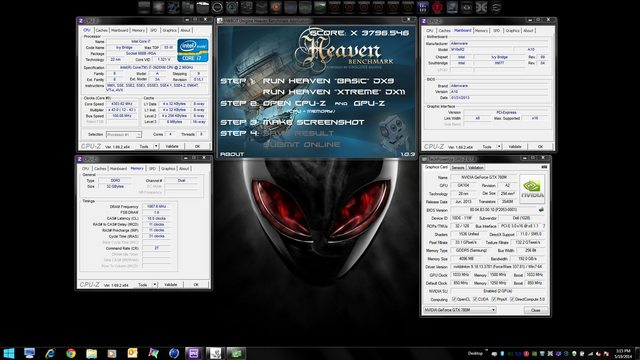The height and width of the screenshot is (360, 640).
Task: Expand the Tools dropdown arrow in memory CPU-Z
Action: 155,284
